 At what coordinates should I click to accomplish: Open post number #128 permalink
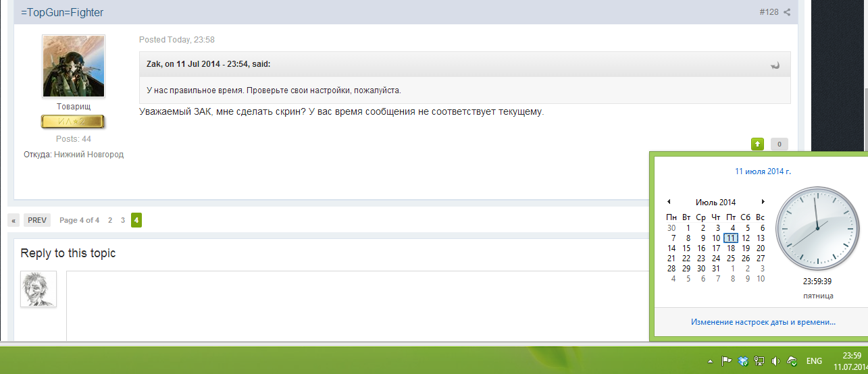point(769,12)
